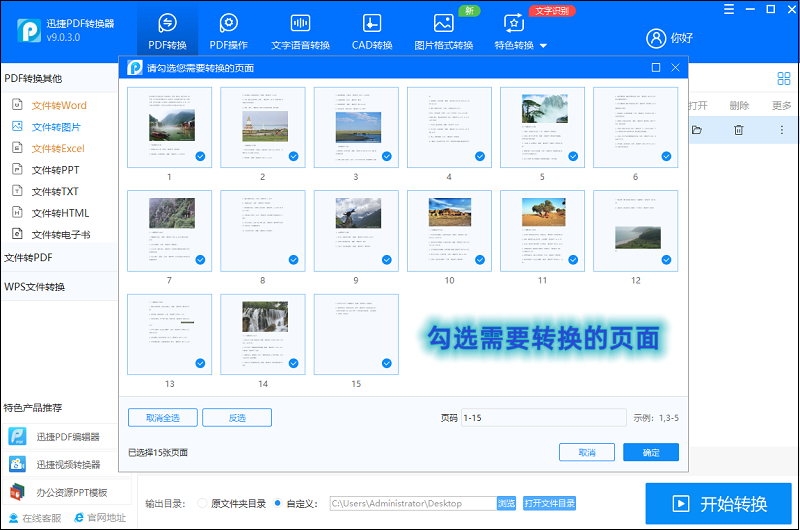Image resolution: width=800 pixels, height=530 pixels.
Task: Click the 文件转PPT icon
Action: (17, 169)
